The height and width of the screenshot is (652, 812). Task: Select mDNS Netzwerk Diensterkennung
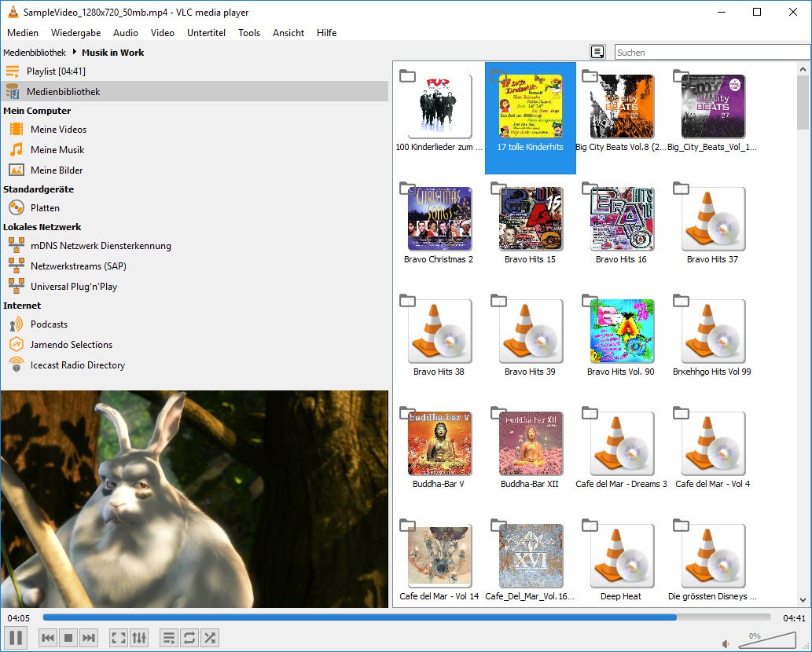(194, 246)
